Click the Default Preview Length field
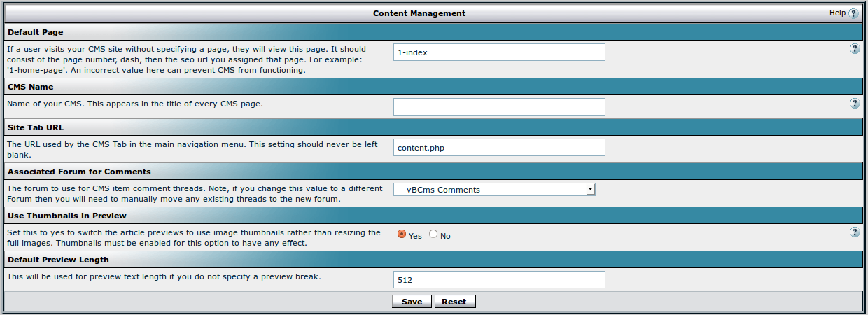Image resolution: width=868 pixels, height=315 pixels. tap(499, 280)
